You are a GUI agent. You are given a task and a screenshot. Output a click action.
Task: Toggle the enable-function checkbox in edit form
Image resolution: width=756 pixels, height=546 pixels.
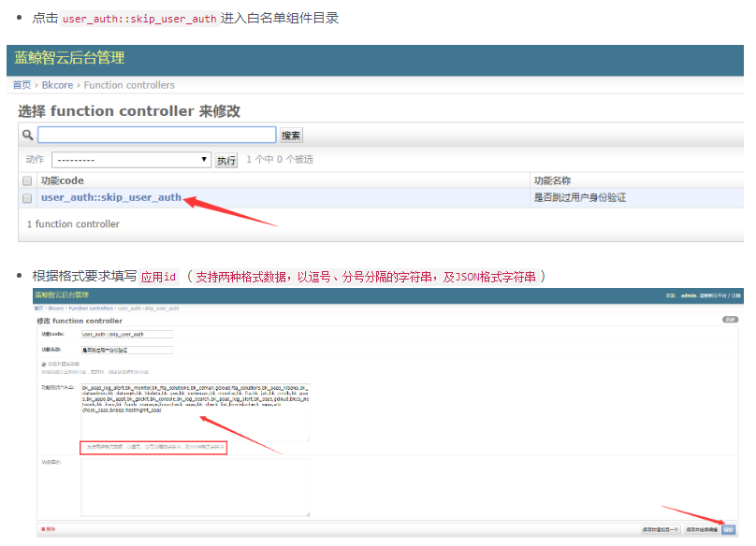pyautogui.click(x=44, y=364)
